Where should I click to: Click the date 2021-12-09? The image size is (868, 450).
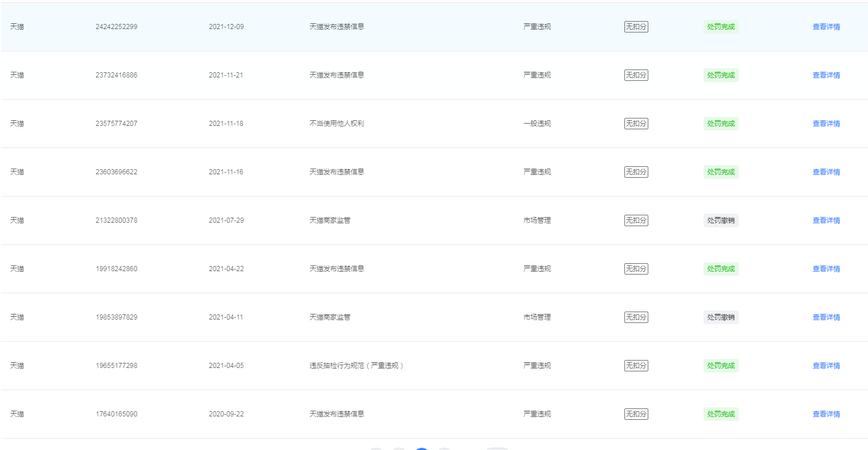(x=226, y=27)
